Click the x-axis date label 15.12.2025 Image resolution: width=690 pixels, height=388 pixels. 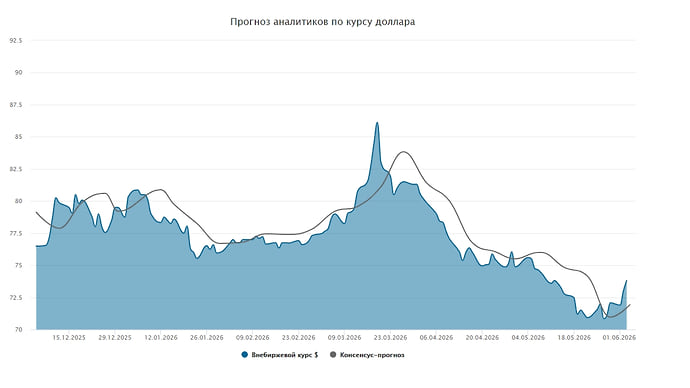click(69, 338)
